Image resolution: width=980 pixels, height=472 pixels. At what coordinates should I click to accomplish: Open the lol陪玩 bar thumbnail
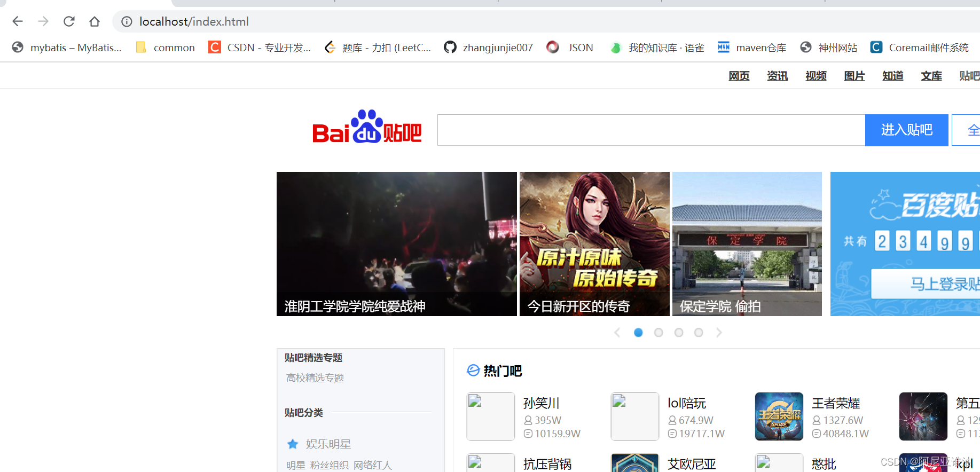(x=635, y=416)
